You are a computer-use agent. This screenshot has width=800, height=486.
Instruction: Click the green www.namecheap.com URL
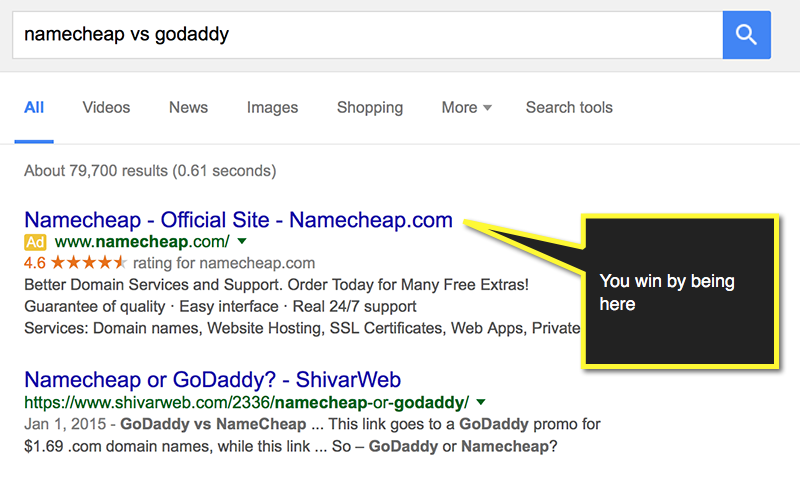142,242
